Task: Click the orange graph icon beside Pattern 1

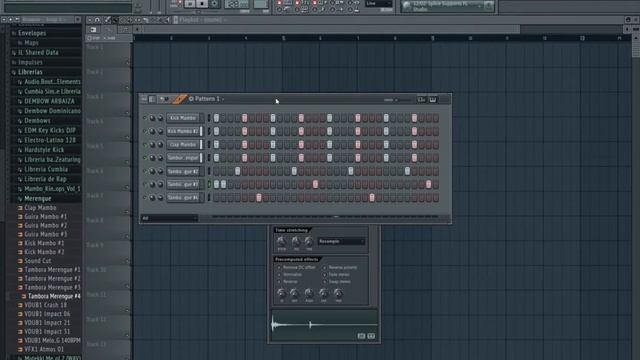Action: click(x=180, y=99)
